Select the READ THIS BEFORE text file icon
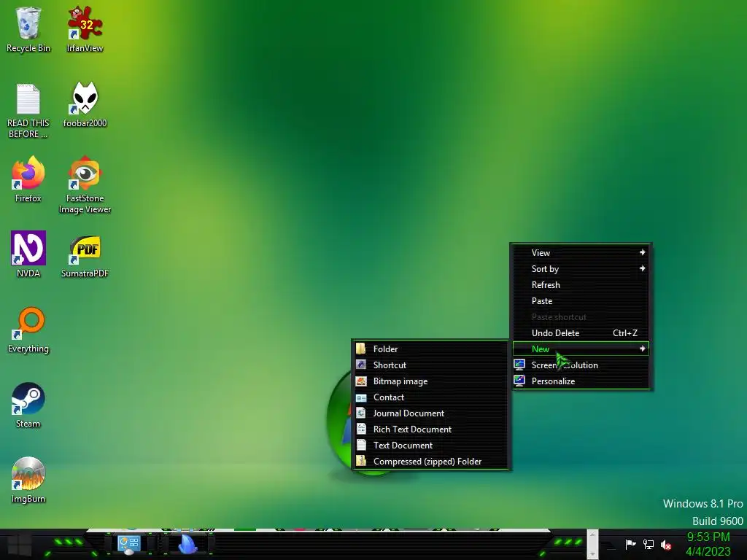This screenshot has width=747, height=560. (28, 111)
